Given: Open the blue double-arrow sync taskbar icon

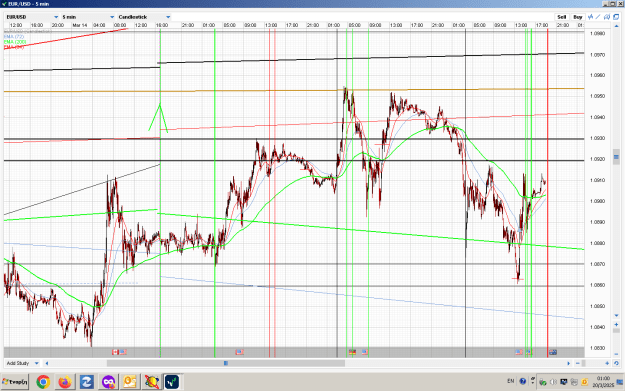Looking at the screenshot, I should [86, 382].
